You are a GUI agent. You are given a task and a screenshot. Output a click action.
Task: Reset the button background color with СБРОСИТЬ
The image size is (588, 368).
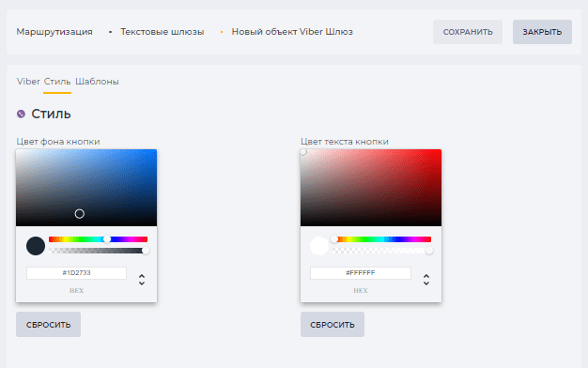[49, 325]
